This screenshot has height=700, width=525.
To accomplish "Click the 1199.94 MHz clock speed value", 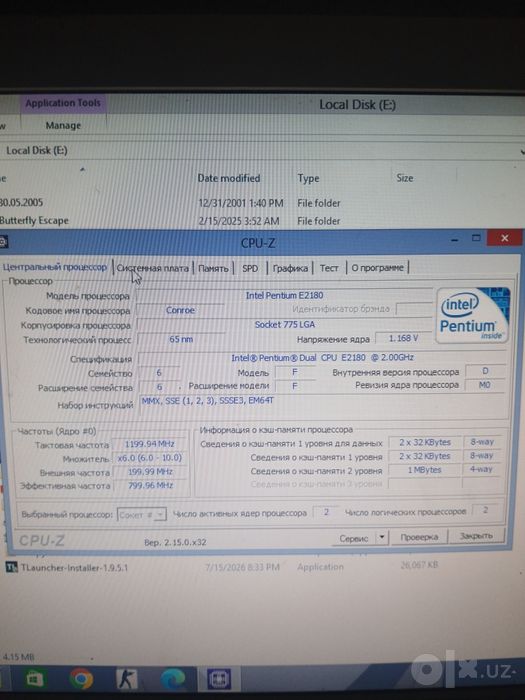I will click(150, 444).
